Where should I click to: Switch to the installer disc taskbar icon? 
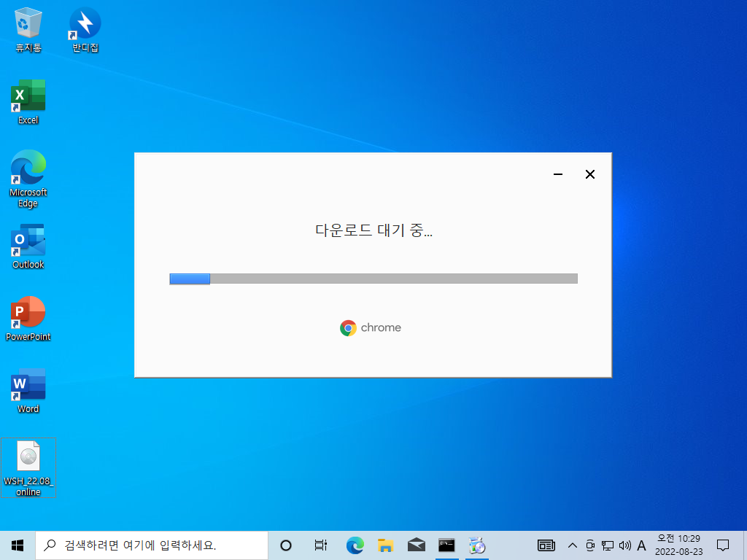477,545
